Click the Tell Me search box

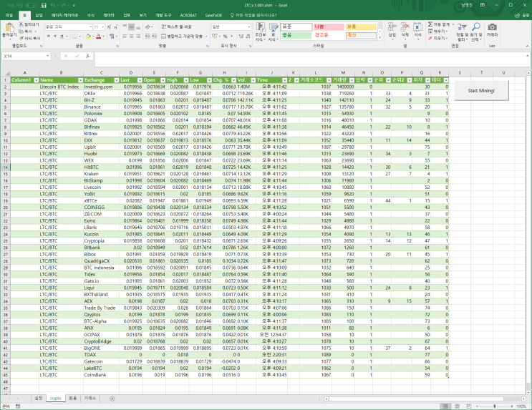pos(253,15)
